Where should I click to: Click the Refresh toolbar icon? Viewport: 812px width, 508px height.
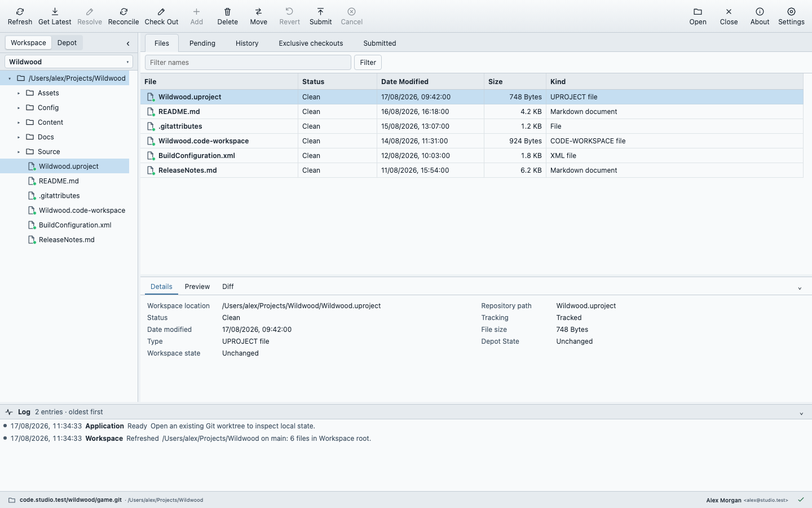tap(20, 11)
